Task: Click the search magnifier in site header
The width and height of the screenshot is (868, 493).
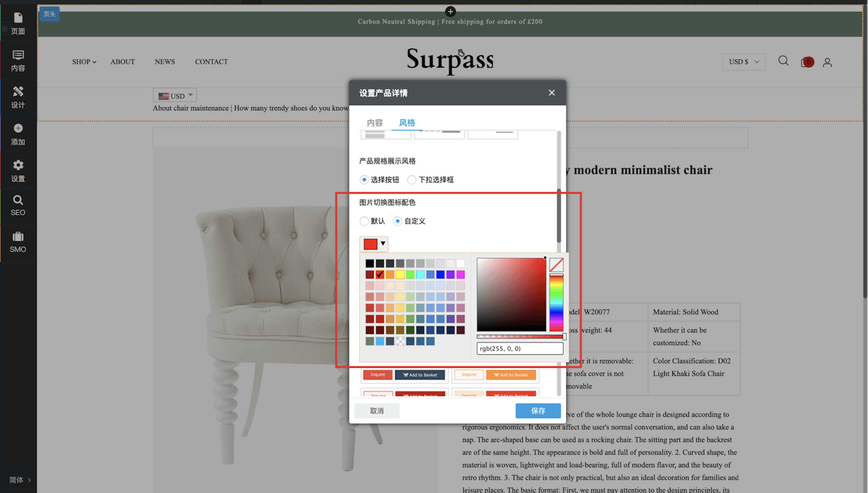Action: 783,61
